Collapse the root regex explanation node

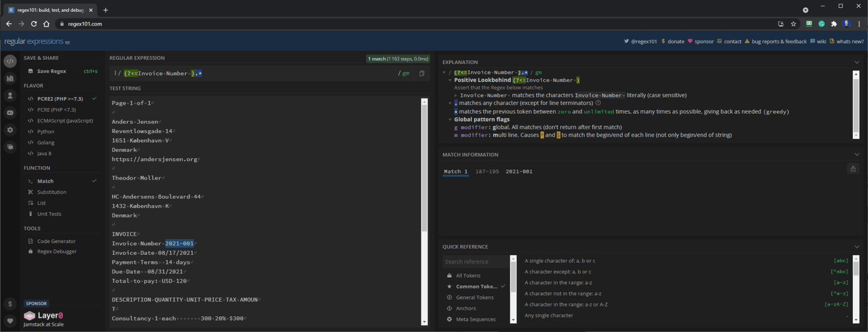[444, 73]
